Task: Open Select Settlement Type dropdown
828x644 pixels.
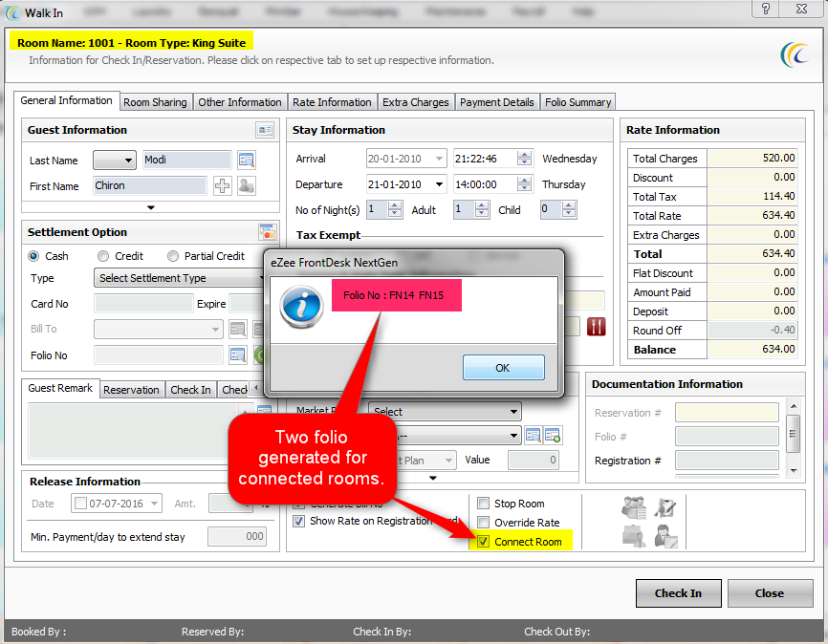Action: click(x=179, y=278)
